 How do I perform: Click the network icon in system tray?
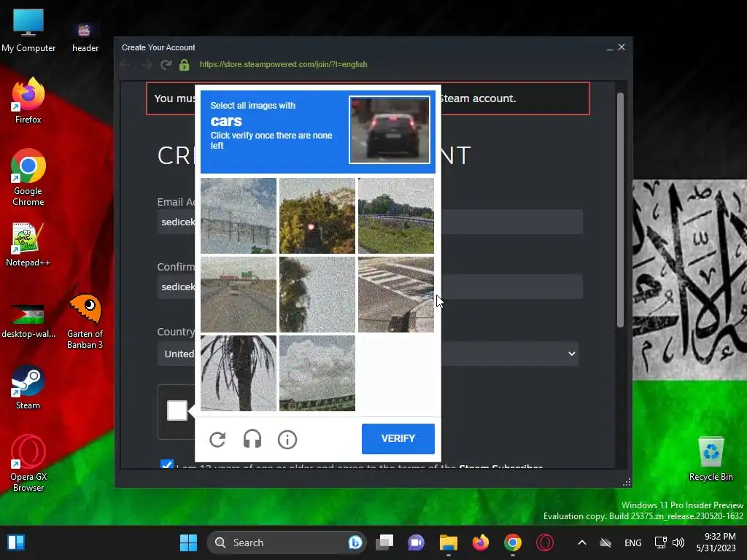tap(660, 542)
